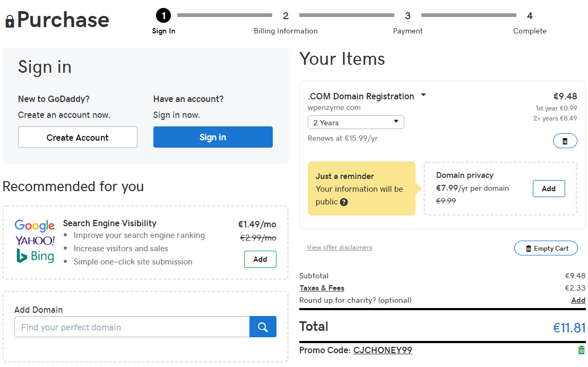This screenshot has width=588, height=367.
Task: Go to step 2 Billing Information
Action: coord(286,22)
